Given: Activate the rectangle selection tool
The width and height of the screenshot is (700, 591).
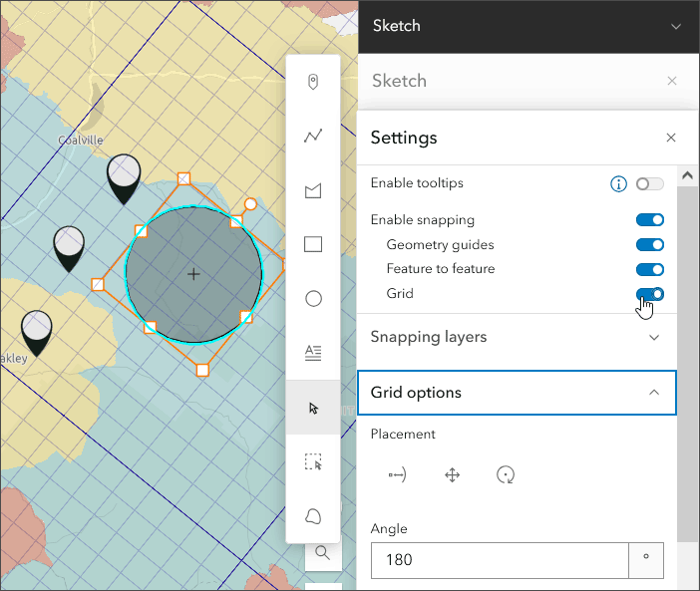Looking at the screenshot, I should 313,462.
